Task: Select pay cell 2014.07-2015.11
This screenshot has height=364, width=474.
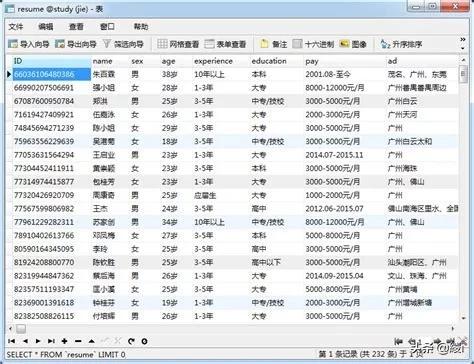Action: (345, 155)
